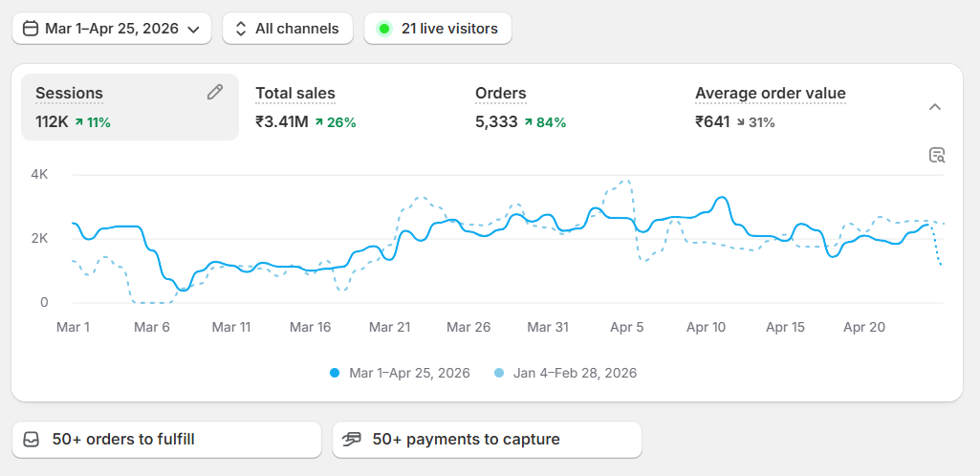View the 21 live visitors button
The height and width of the screenshot is (476, 980).
(x=438, y=29)
